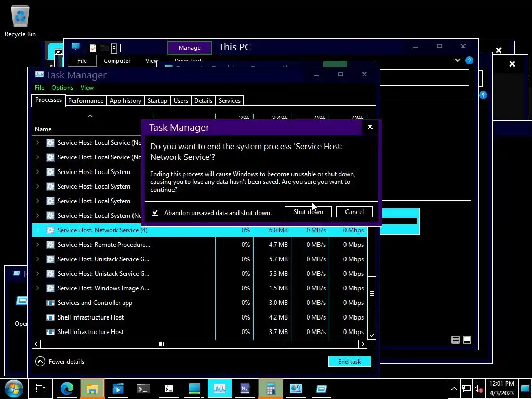
Task: Switch to the Details tab
Action: [x=203, y=101]
